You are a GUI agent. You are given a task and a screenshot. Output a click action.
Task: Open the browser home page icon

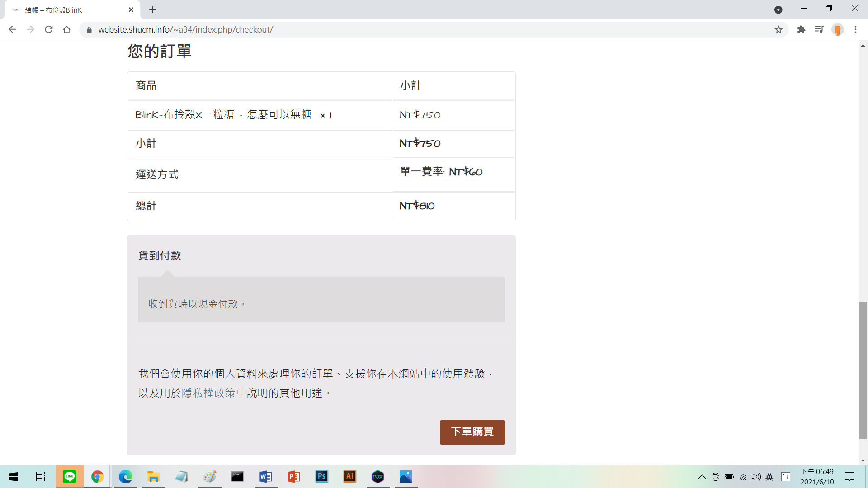(67, 30)
